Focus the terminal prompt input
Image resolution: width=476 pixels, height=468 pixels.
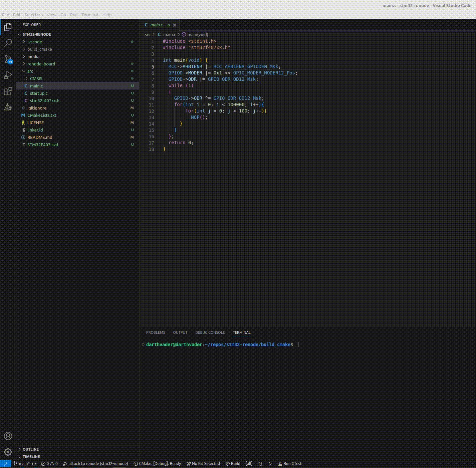297,344
